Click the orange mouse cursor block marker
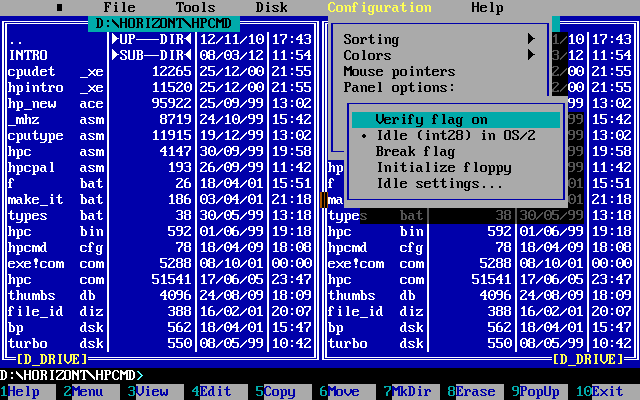Viewport: 640px width, 400px height. (x=324, y=200)
